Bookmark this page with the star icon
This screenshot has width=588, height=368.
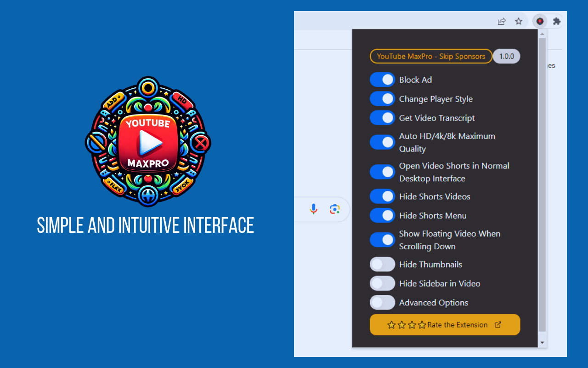pos(519,21)
